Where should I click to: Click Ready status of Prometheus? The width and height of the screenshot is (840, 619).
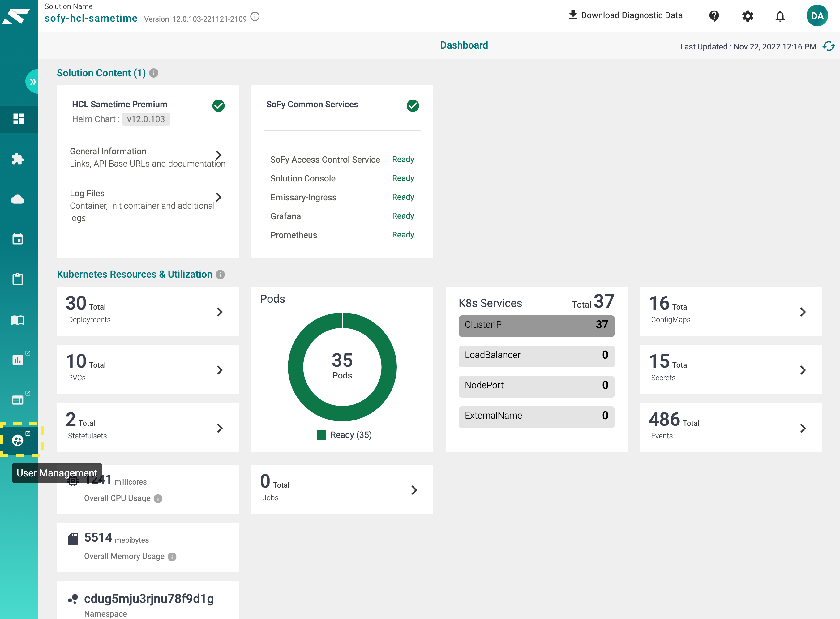coord(403,235)
